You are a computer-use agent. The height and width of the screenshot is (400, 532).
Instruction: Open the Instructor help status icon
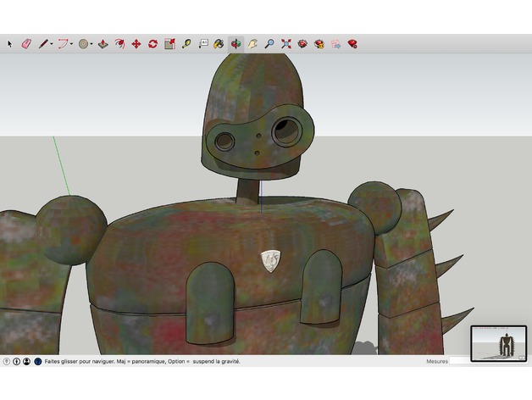coord(37,362)
